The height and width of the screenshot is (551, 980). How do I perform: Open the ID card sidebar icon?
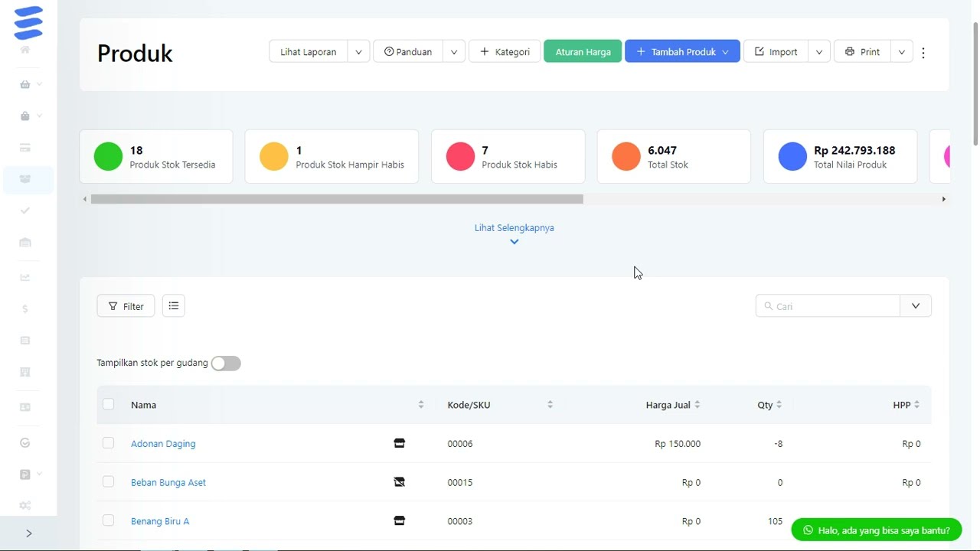[x=25, y=407]
